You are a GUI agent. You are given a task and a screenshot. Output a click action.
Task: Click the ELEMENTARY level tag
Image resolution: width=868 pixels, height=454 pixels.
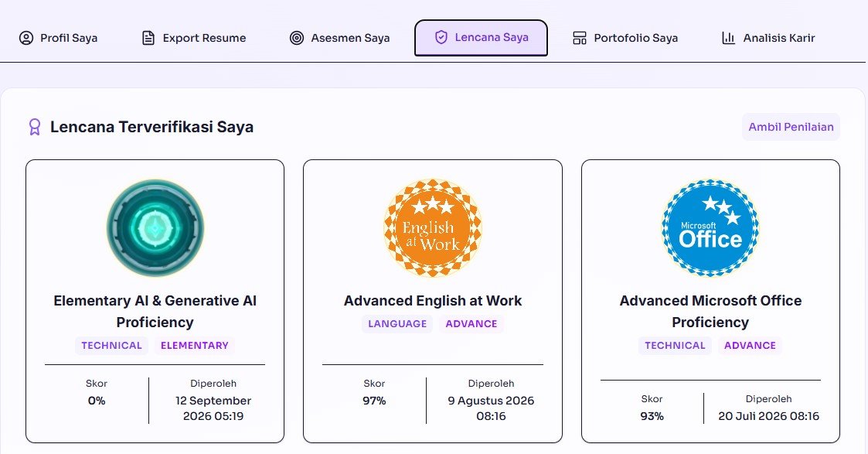[x=194, y=346]
